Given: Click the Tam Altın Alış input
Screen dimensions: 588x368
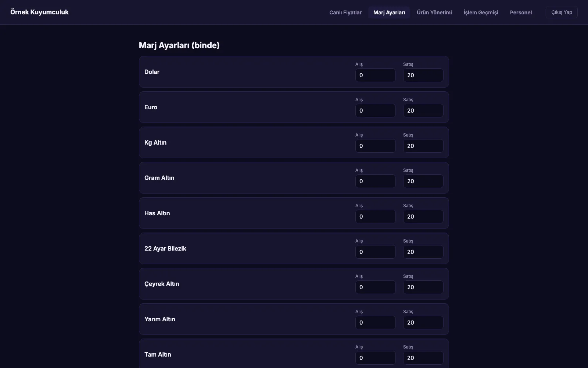Looking at the screenshot, I should [375, 358].
